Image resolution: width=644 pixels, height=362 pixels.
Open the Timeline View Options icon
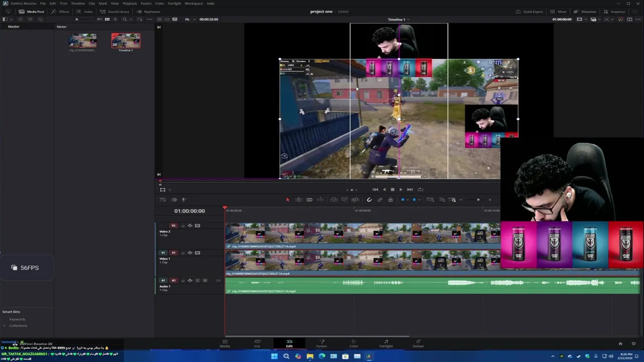(163, 200)
